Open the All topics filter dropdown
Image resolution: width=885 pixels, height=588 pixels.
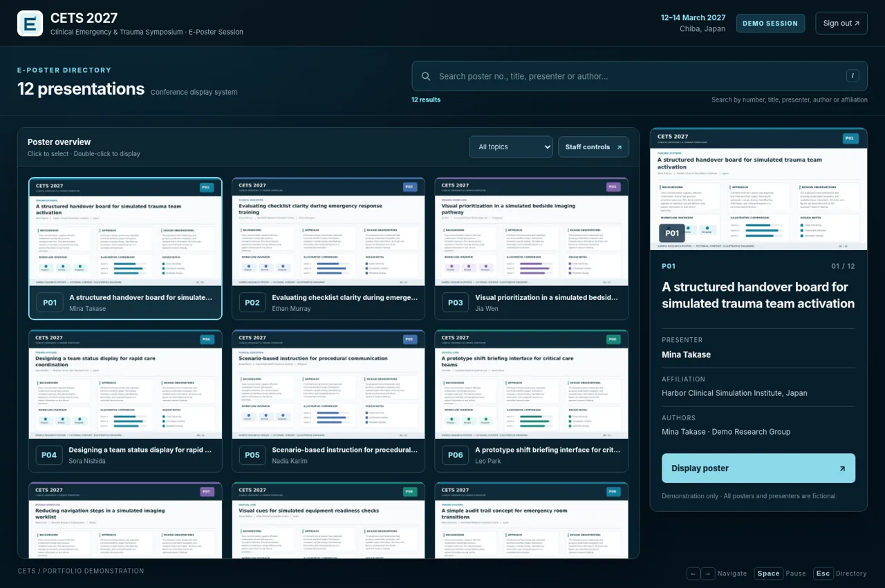(511, 147)
